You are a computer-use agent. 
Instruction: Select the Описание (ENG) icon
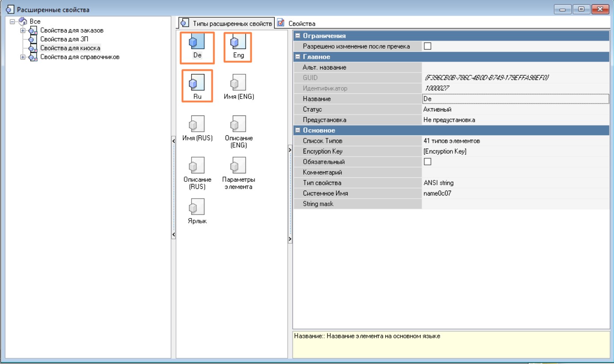coord(238,124)
